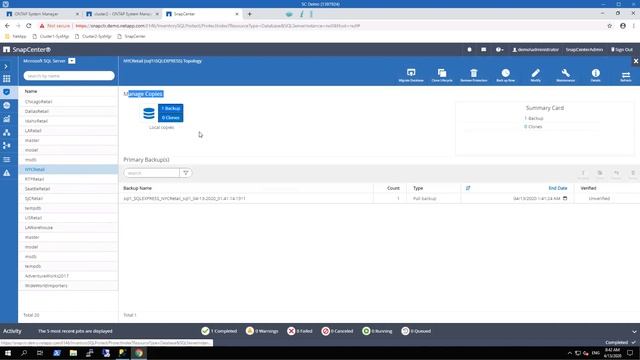Open the backup filter funnel icon
Screen dimensions: 640x360
[186, 173]
